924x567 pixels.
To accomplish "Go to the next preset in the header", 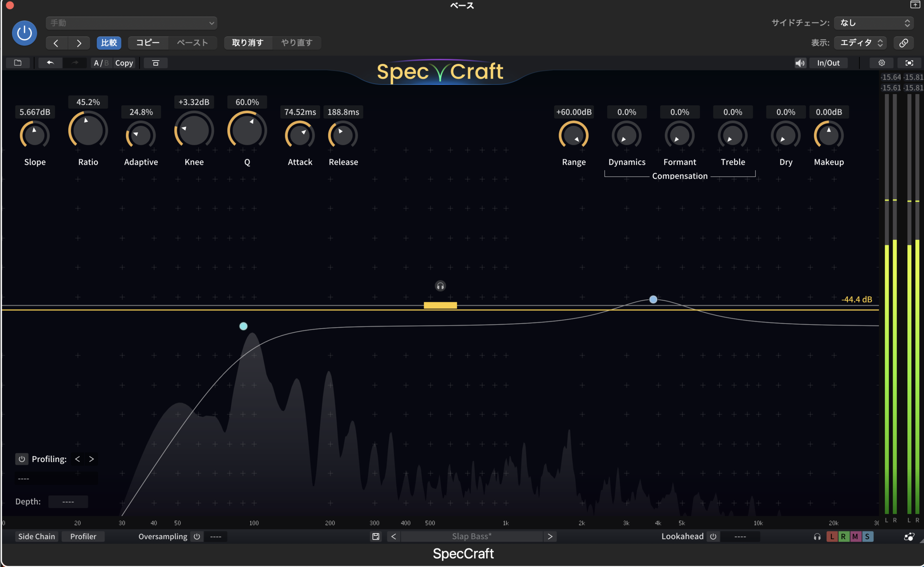I will [x=79, y=43].
